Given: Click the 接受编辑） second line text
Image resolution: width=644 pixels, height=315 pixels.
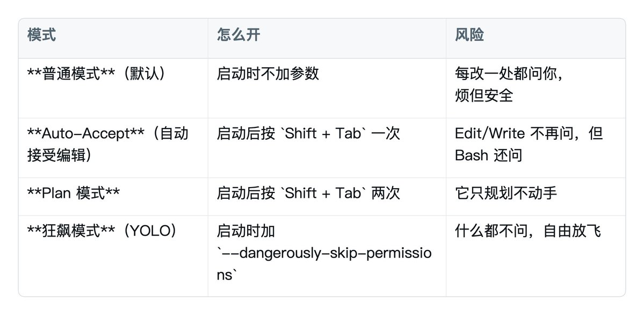Looking at the screenshot, I should coord(59,156).
